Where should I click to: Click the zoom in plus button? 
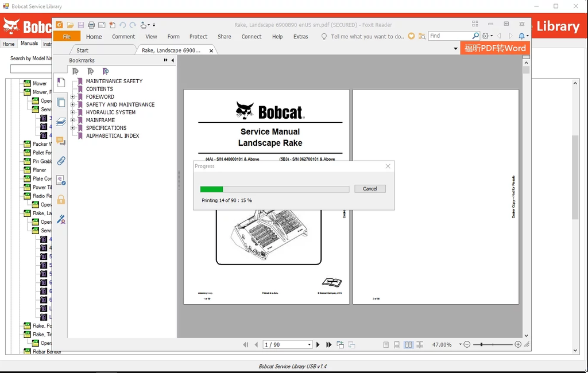(518, 344)
